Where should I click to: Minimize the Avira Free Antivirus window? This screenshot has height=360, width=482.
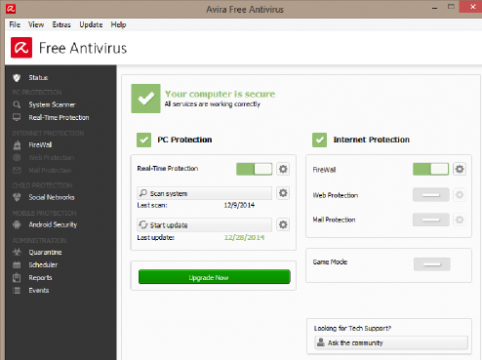coord(435,7)
